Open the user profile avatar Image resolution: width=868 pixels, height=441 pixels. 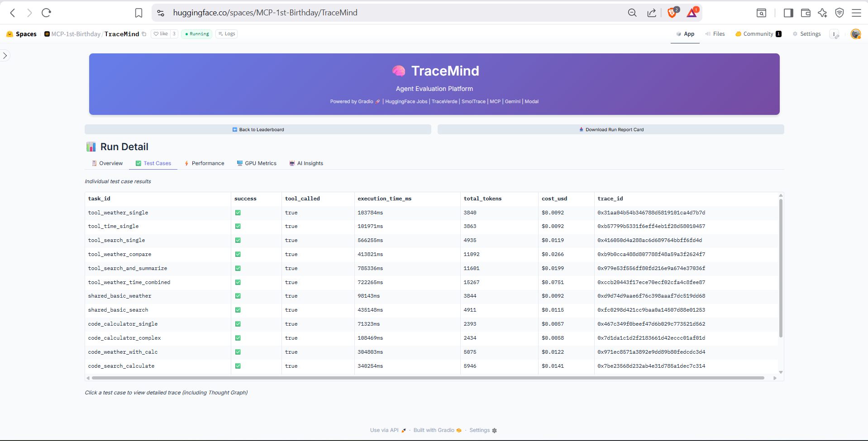(x=855, y=34)
